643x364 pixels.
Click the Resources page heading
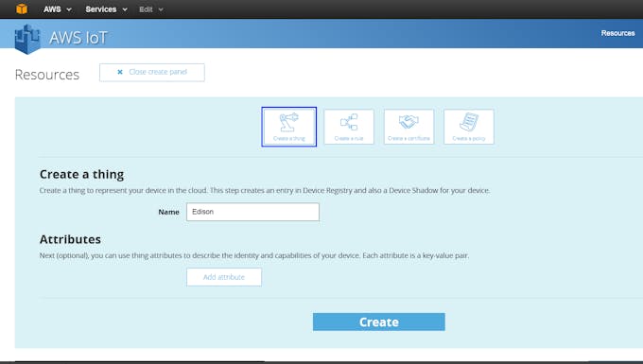click(x=47, y=75)
